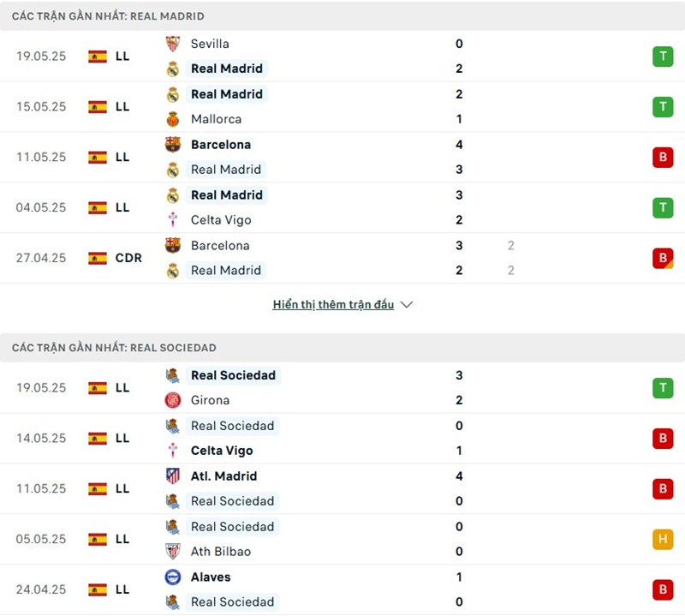The height and width of the screenshot is (616, 685).
Task: Select the CDR competition label
Action: pyautogui.click(x=128, y=258)
